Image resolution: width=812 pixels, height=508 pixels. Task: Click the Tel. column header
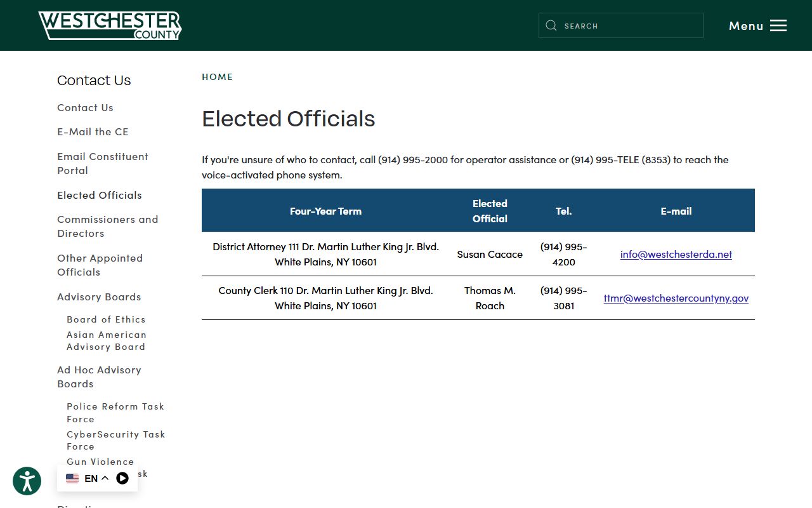pos(564,211)
